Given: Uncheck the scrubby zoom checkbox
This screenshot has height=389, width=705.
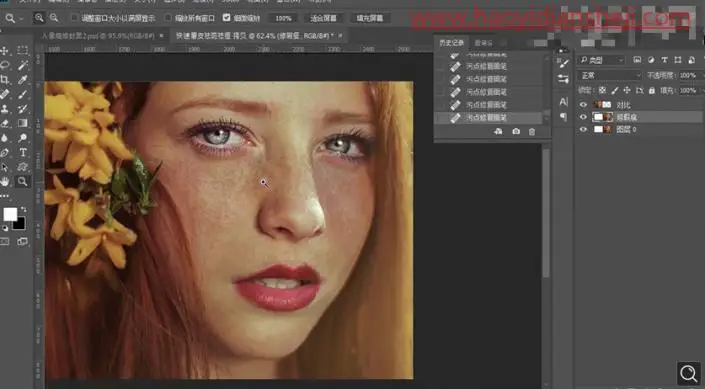Looking at the screenshot, I should click(x=227, y=18).
